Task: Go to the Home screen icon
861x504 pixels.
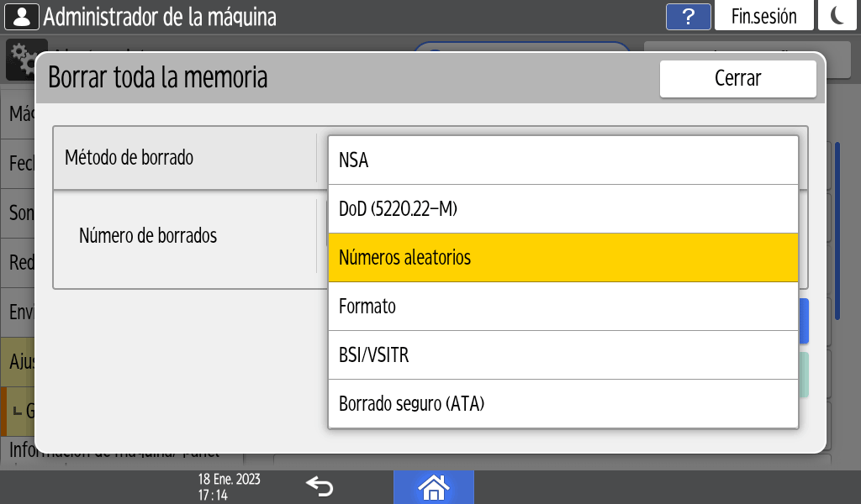Action: (x=433, y=486)
